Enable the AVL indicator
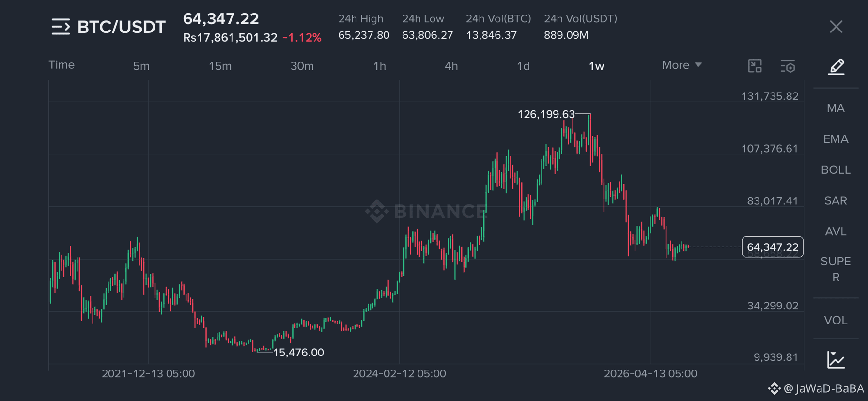 coord(836,231)
